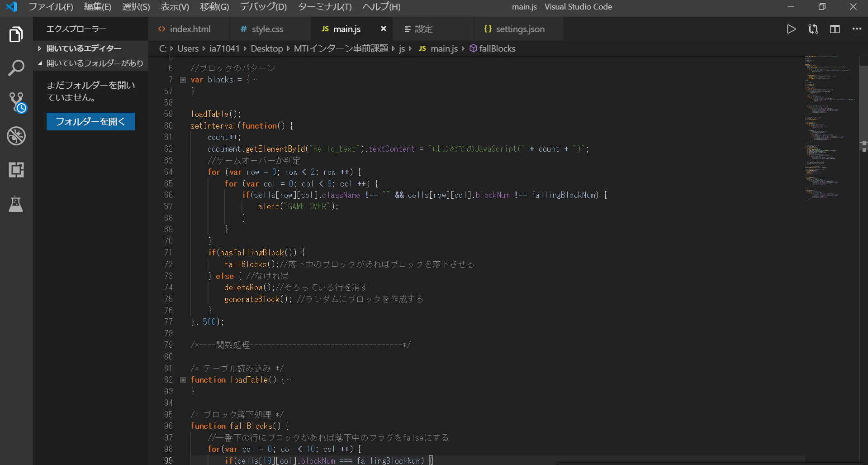
Task: Collapse the 開いているフォルダーがあり section
Action: tap(90, 63)
